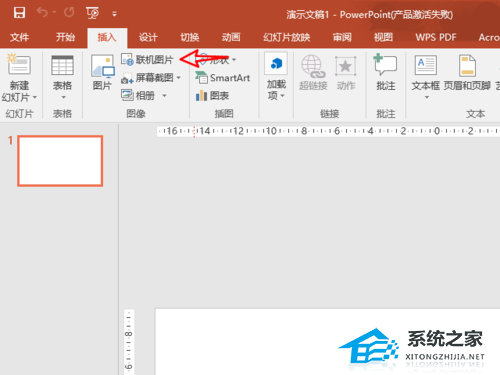Click the 屏幕截图 screenshot button
The width and height of the screenshot is (500, 375).
[x=147, y=78]
